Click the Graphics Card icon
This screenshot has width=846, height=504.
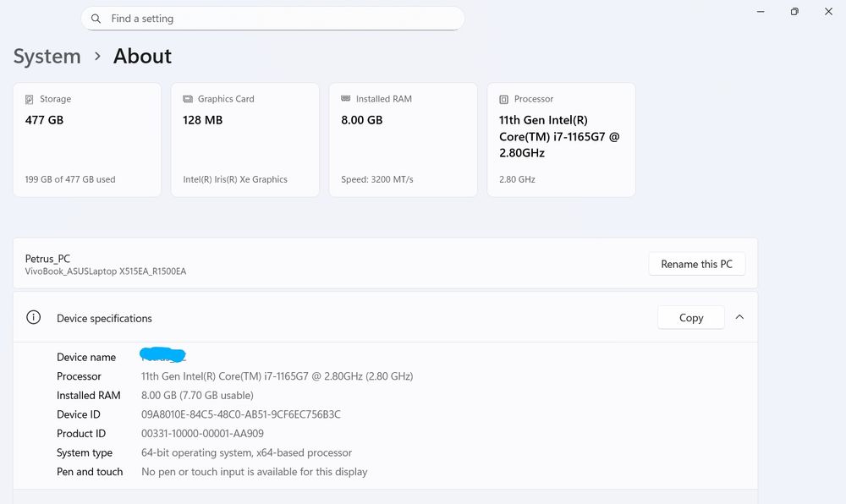[x=187, y=99]
